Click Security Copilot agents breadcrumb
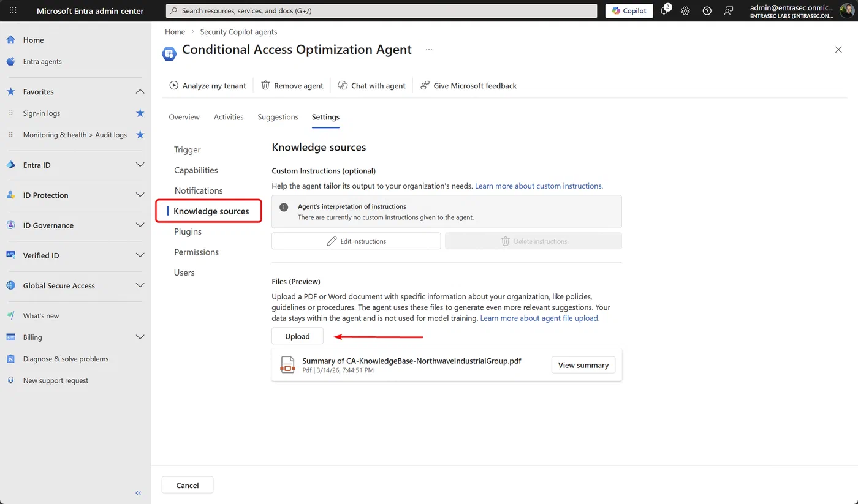The image size is (858, 504). (x=238, y=32)
